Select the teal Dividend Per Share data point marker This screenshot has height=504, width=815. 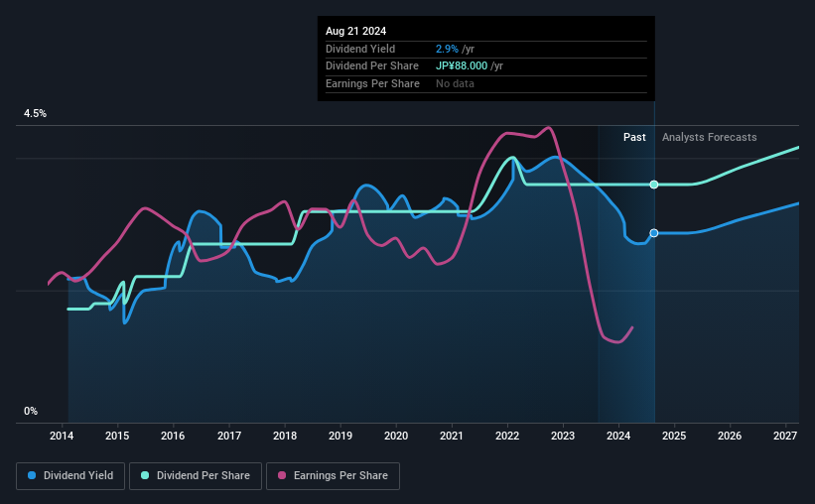(654, 185)
